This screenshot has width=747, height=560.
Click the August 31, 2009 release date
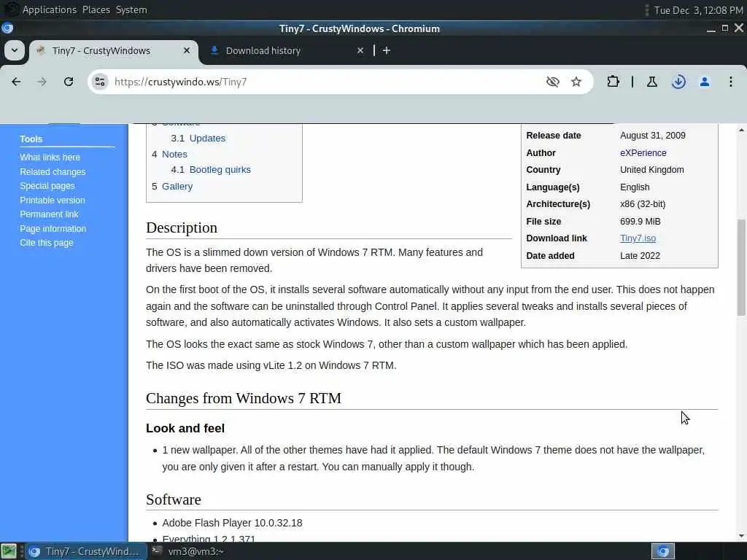653,135
